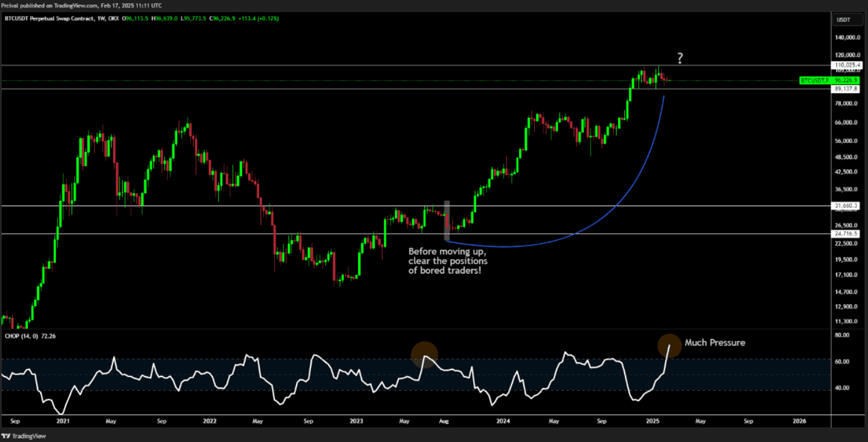
Task: Click the TradingView logo icon
Action: 5,436
